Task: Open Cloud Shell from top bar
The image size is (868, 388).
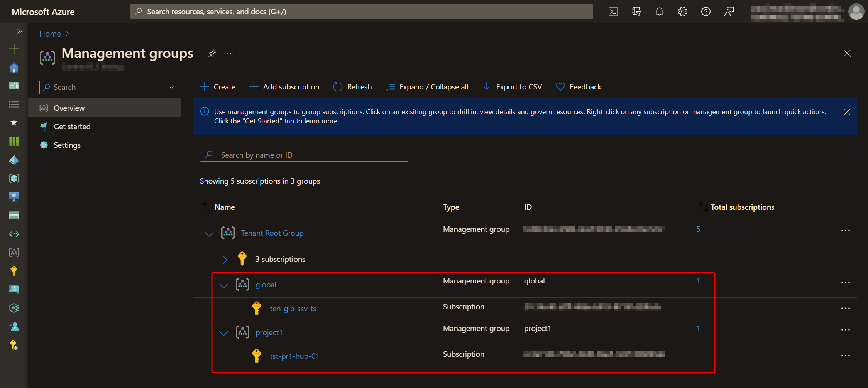Action: tap(613, 12)
